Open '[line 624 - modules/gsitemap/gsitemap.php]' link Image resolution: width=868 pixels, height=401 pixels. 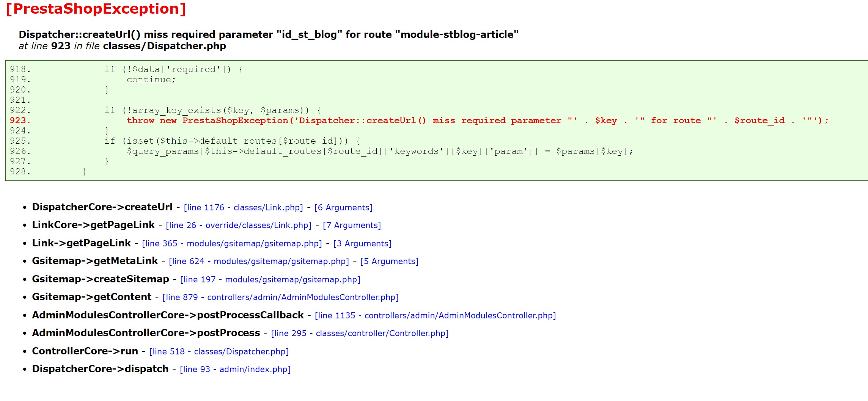[259, 261]
